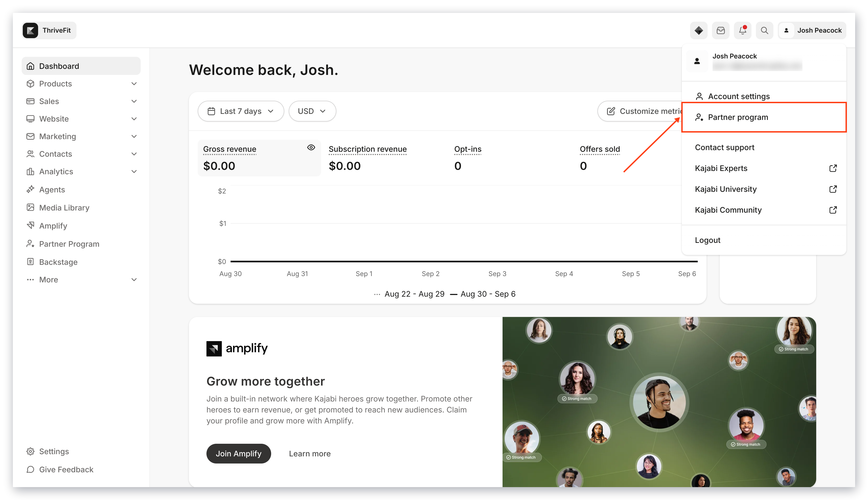Click the Amplify network people image

pos(659,402)
